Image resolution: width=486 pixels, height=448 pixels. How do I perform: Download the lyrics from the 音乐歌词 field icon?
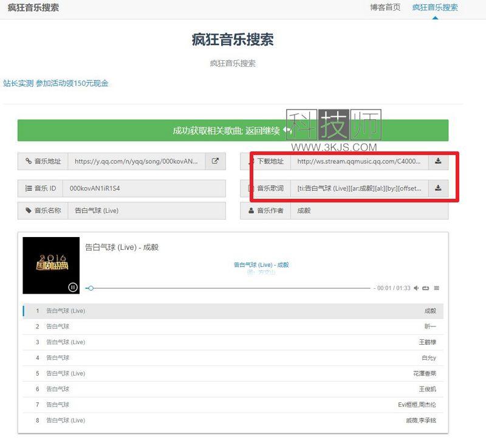click(438, 188)
